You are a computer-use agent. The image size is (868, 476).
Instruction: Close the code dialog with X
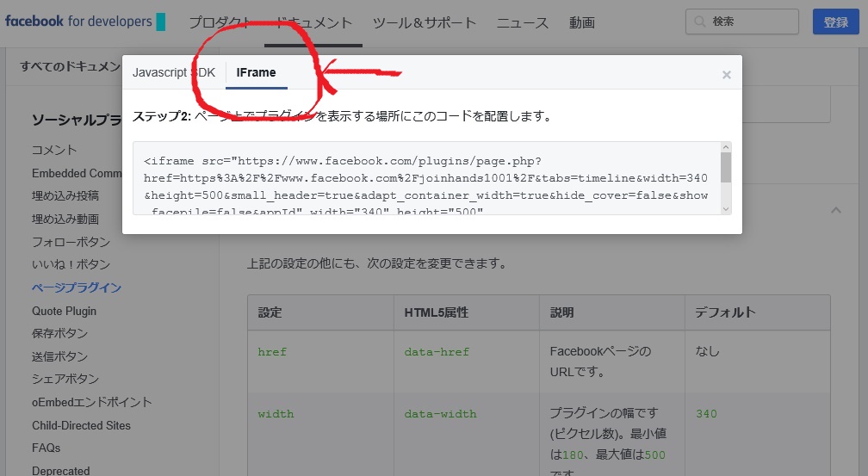pyautogui.click(x=726, y=75)
